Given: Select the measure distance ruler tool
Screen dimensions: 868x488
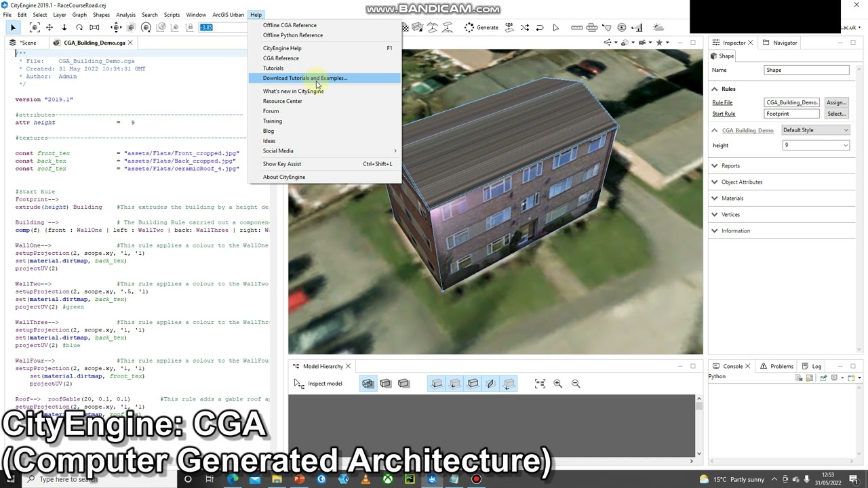Looking at the screenshot, I should (x=577, y=27).
